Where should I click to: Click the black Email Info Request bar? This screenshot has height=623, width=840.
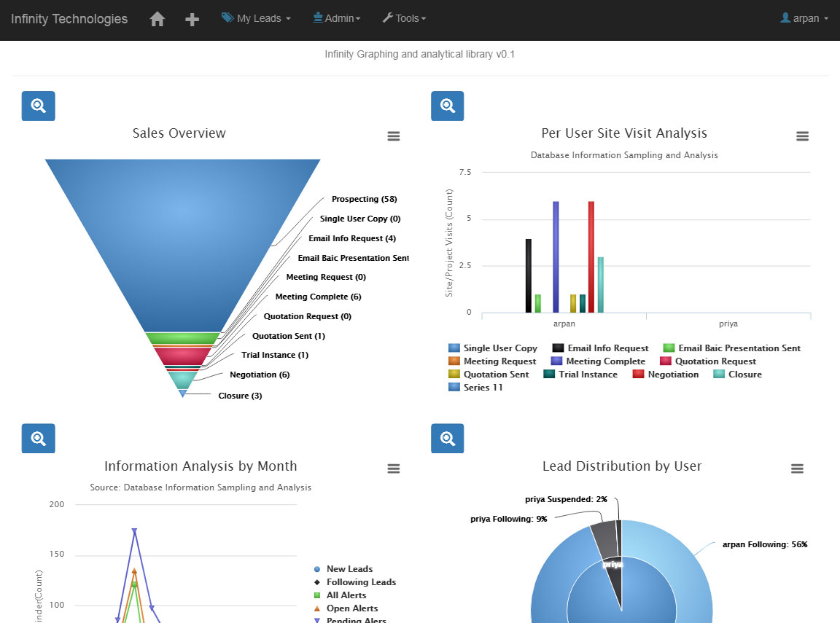pyautogui.click(x=528, y=275)
